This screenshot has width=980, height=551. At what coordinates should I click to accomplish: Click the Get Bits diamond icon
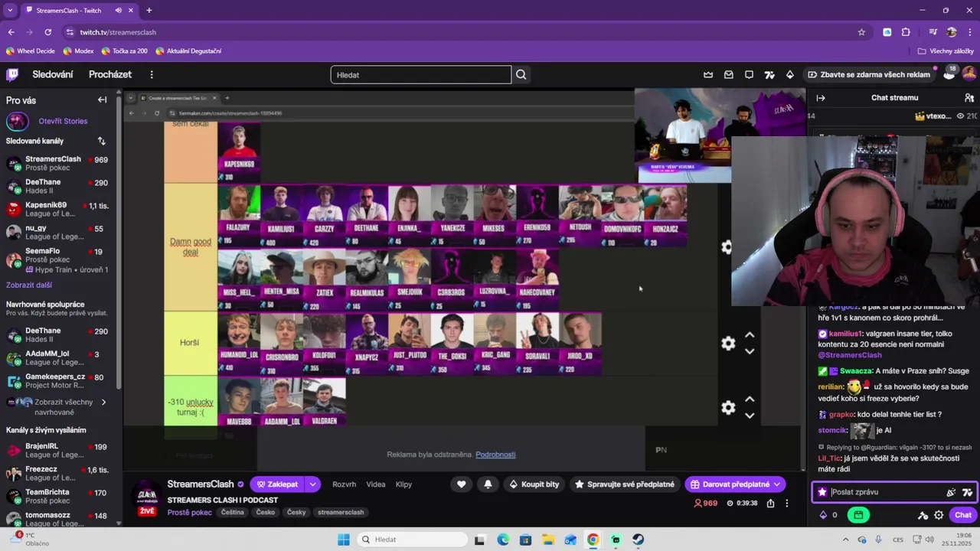pyautogui.click(x=789, y=74)
